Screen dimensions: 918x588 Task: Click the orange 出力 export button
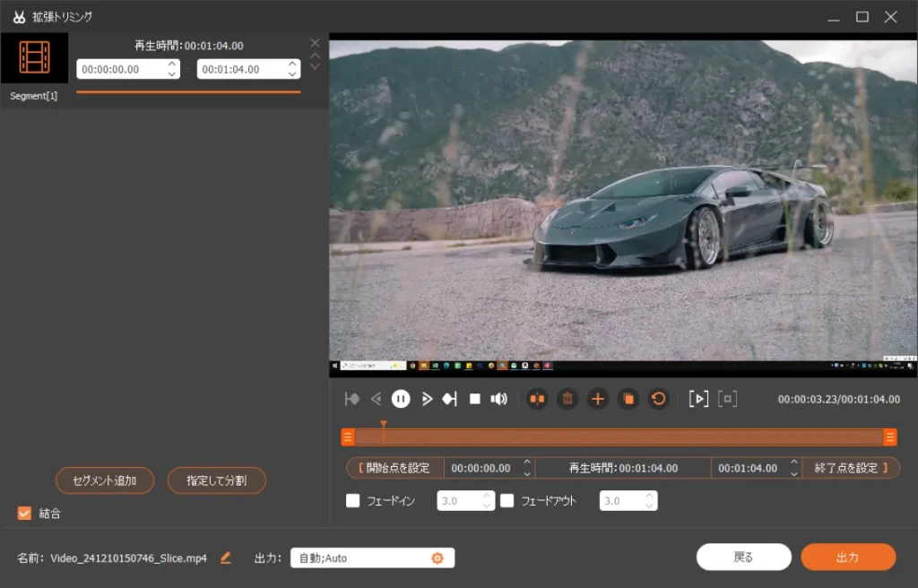click(848, 557)
